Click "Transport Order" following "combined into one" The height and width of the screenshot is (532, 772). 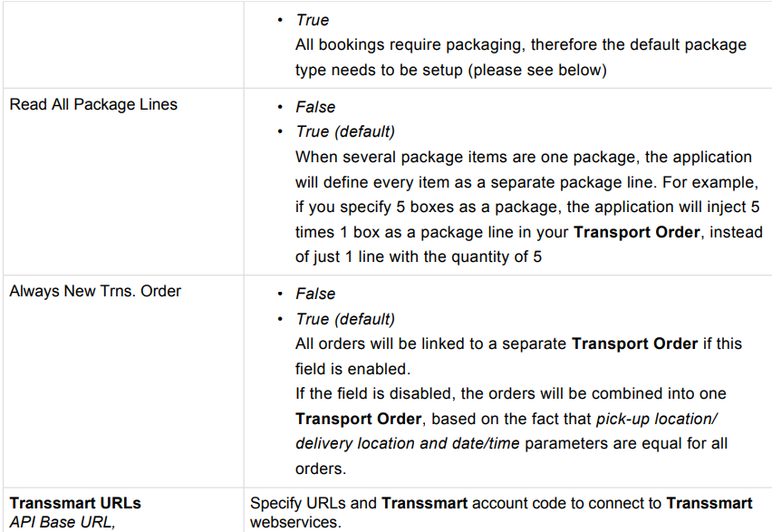(359, 419)
